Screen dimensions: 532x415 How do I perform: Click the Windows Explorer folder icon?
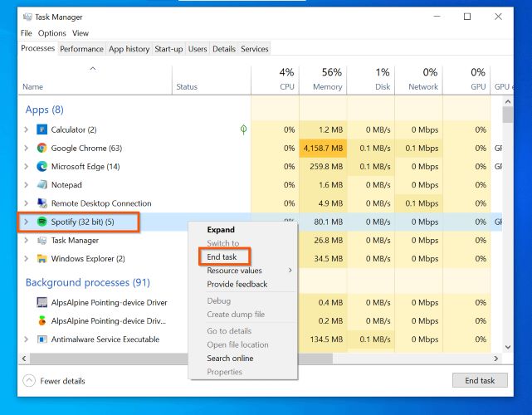[41, 259]
